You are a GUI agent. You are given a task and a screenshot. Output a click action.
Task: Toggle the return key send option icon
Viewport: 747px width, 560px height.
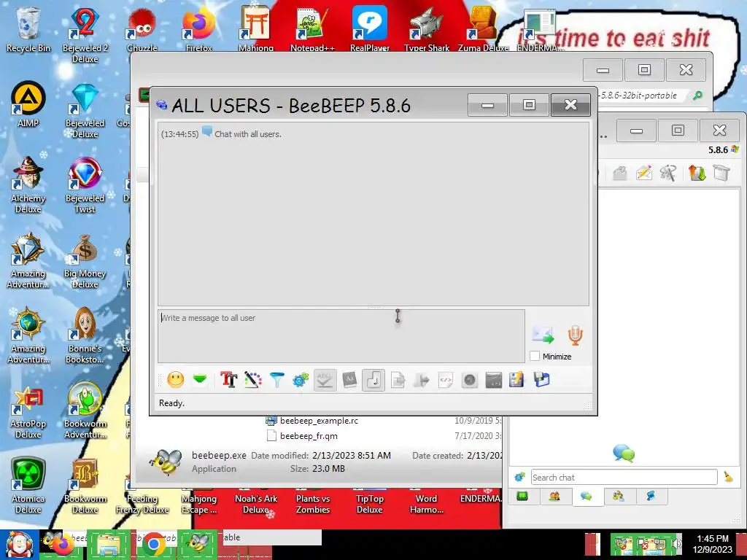click(373, 379)
